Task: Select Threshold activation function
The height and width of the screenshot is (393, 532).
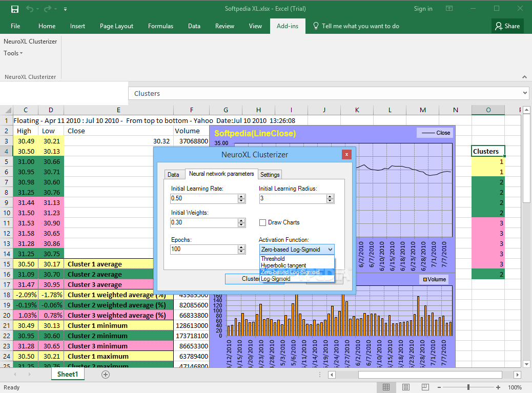Action: [x=297, y=259]
